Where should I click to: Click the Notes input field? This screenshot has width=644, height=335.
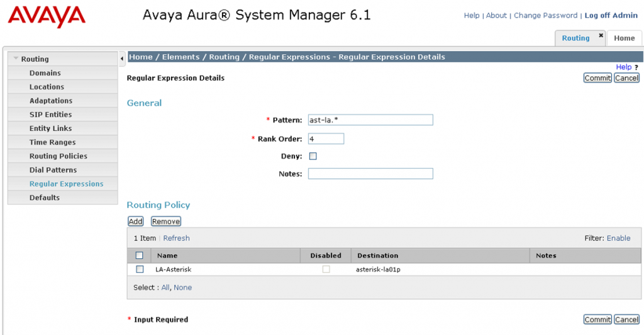point(370,173)
